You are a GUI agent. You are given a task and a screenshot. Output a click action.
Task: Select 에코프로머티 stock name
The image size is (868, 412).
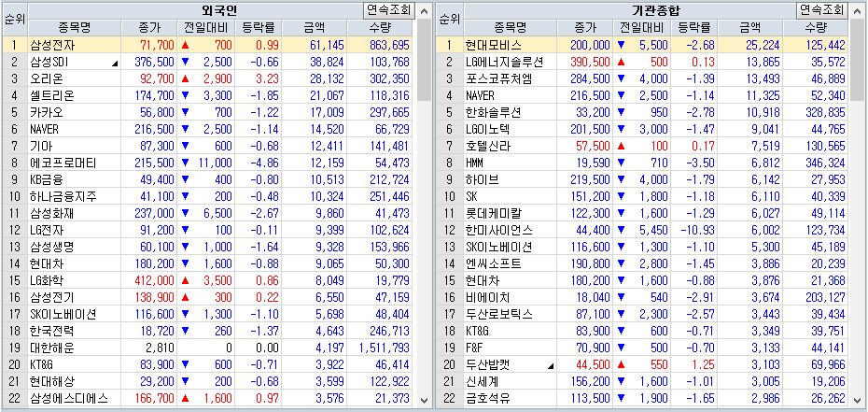[x=63, y=163]
